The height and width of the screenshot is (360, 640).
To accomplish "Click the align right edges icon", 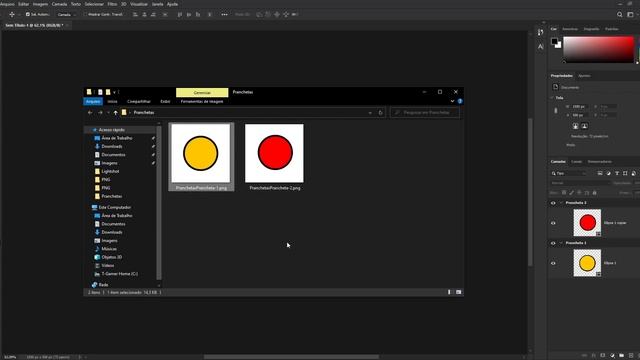I will 153,14.
